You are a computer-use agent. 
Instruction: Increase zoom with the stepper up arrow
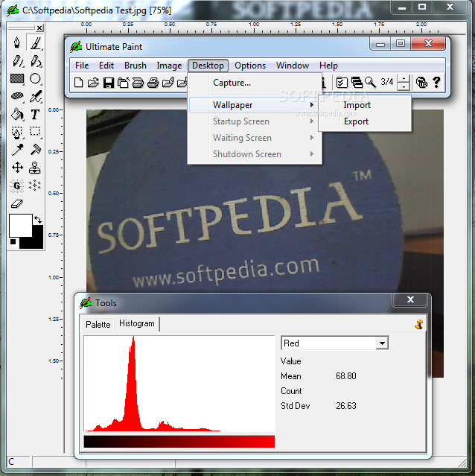click(404, 79)
